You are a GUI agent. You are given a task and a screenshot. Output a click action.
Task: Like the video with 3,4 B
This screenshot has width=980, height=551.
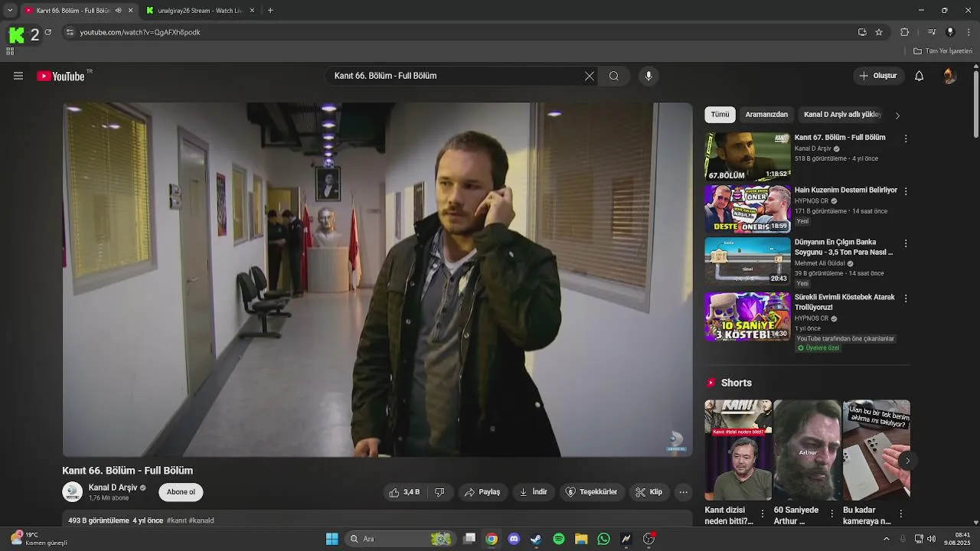(x=404, y=492)
